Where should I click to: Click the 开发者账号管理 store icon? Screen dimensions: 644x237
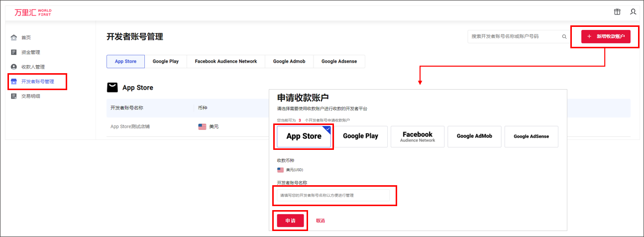[14, 81]
